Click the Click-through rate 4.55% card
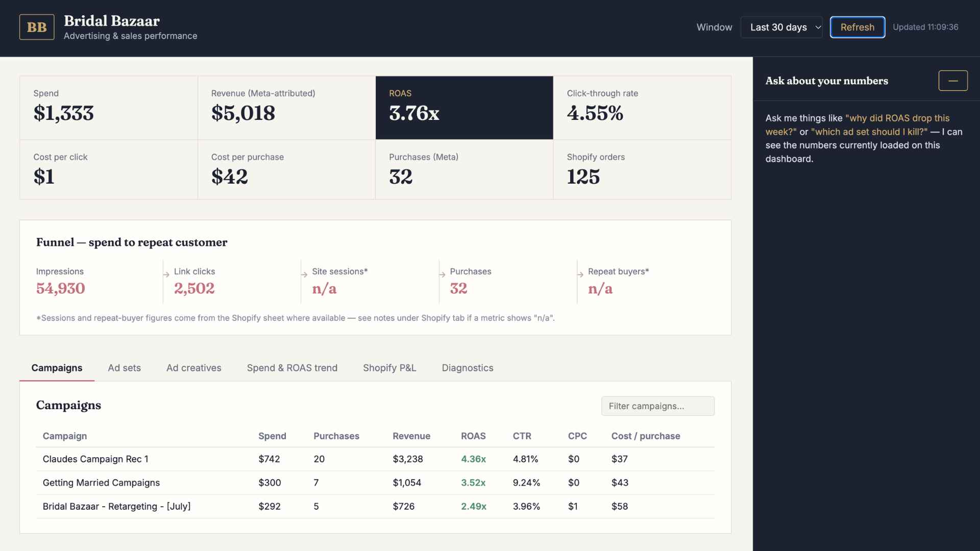 pyautogui.click(x=642, y=108)
